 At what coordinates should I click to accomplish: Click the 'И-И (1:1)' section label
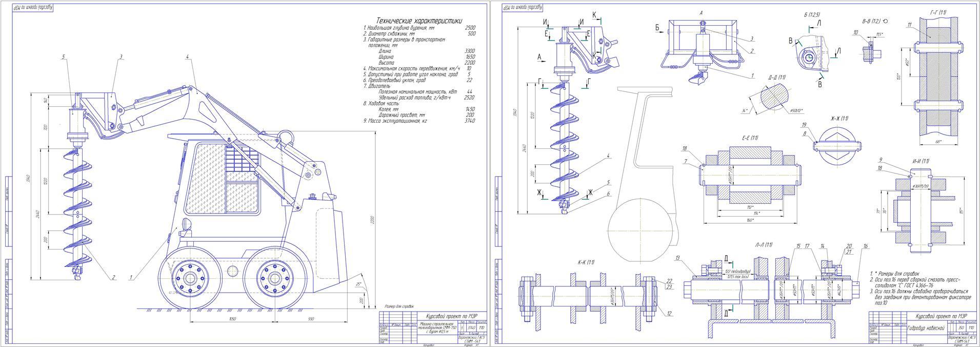[x=921, y=161]
